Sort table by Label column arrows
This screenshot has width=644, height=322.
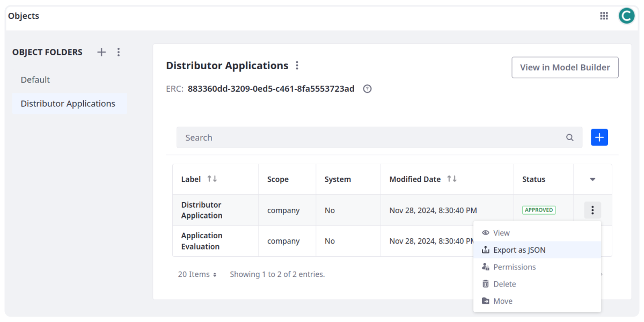pyautogui.click(x=212, y=179)
